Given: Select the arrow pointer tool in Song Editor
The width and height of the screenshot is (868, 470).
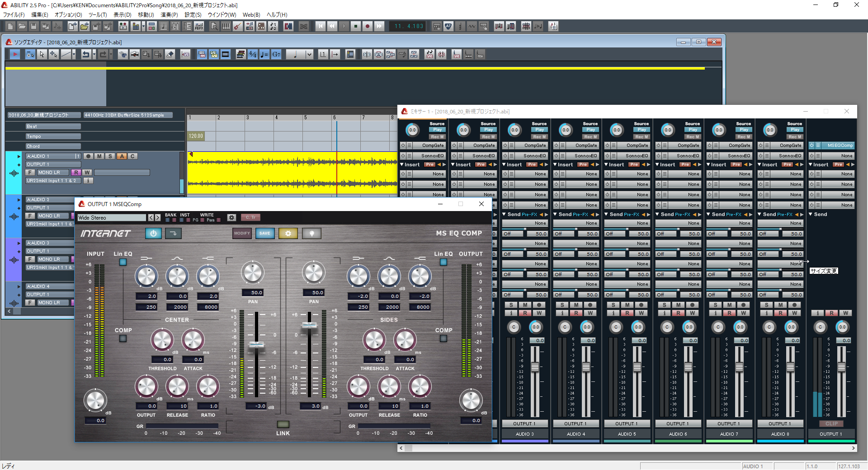Looking at the screenshot, I should [42, 54].
